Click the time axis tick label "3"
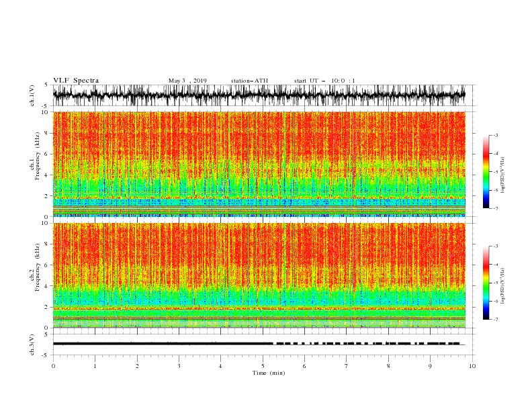Image resolution: width=532 pixels, height=411 pixels. coord(179,366)
